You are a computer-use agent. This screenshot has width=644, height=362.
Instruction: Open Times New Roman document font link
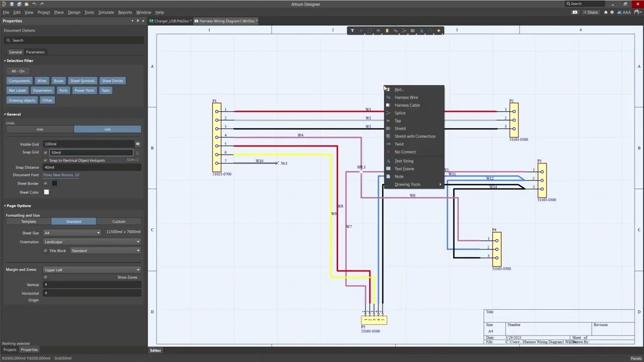[61, 175]
